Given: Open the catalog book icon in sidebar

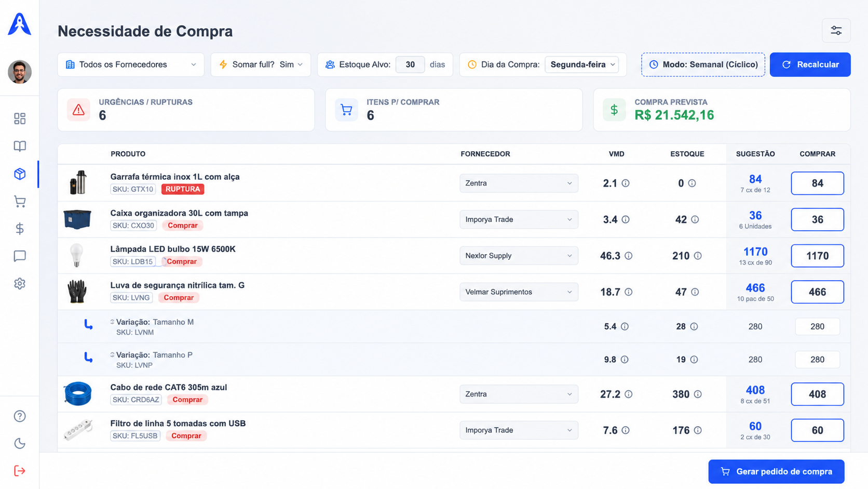Looking at the screenshot, I should pyautogui.click(x=20, y=147).
